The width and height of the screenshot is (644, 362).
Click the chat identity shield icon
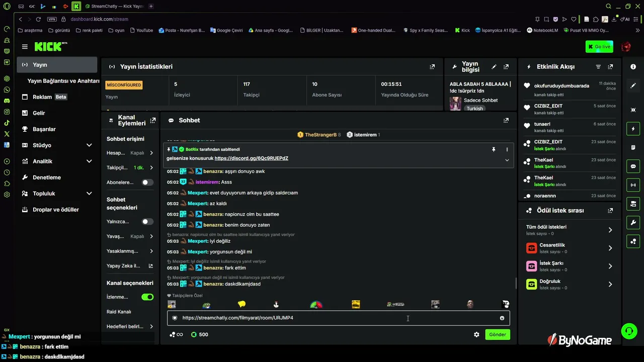coord(175,318)
